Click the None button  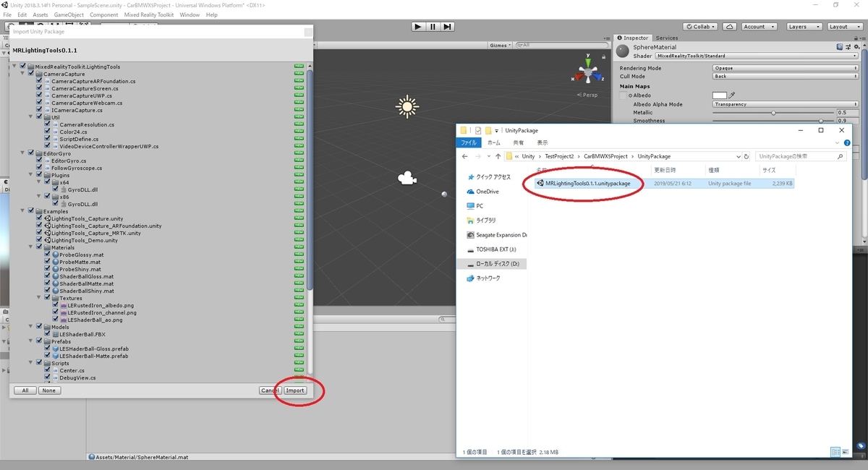pos(49,390)
